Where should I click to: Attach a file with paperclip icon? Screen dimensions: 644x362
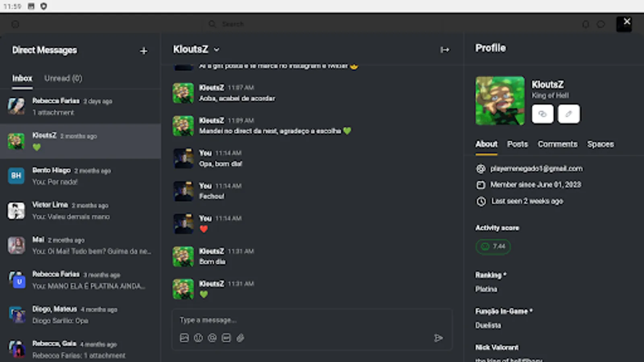click(240, 338)
